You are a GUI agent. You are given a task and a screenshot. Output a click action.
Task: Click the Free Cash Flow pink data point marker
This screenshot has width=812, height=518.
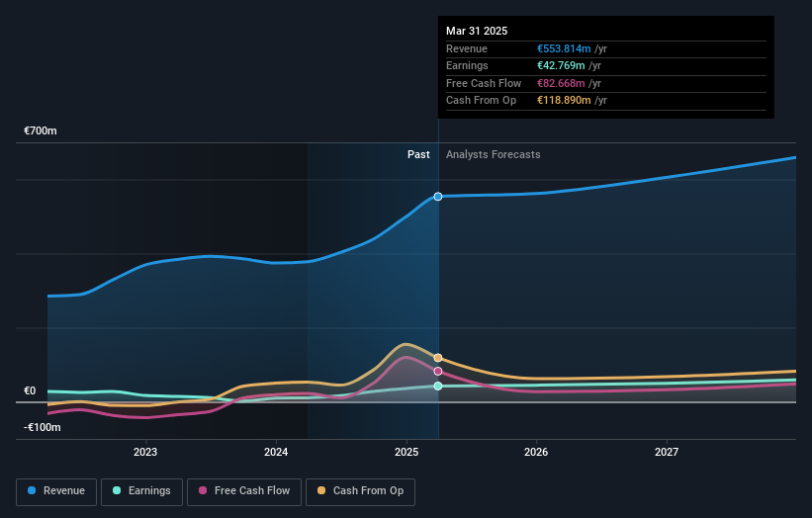tap(438, 371)
